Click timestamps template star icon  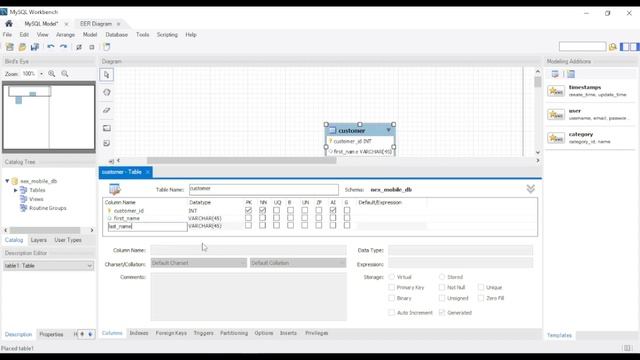pos(556,91)
